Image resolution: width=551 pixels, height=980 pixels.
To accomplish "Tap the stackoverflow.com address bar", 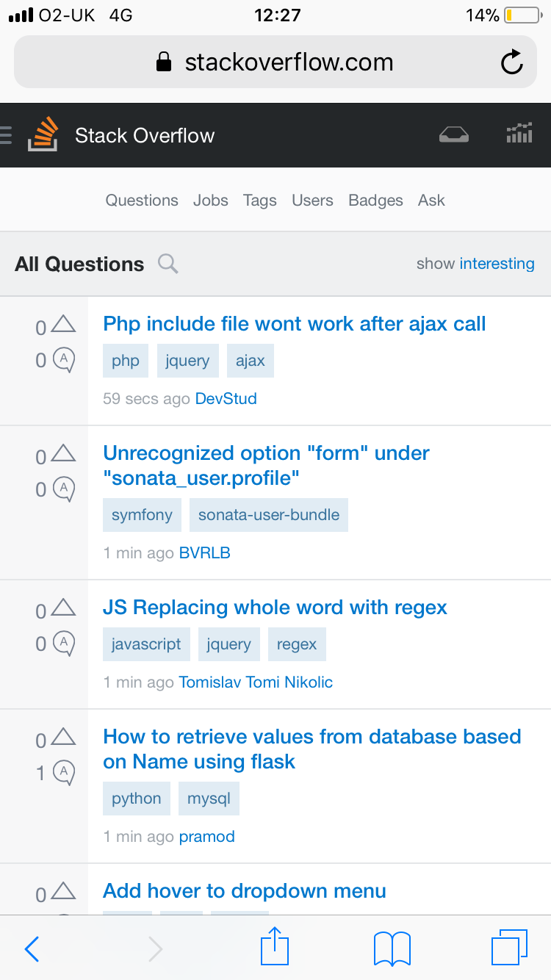I will click(x=275, y=62).
